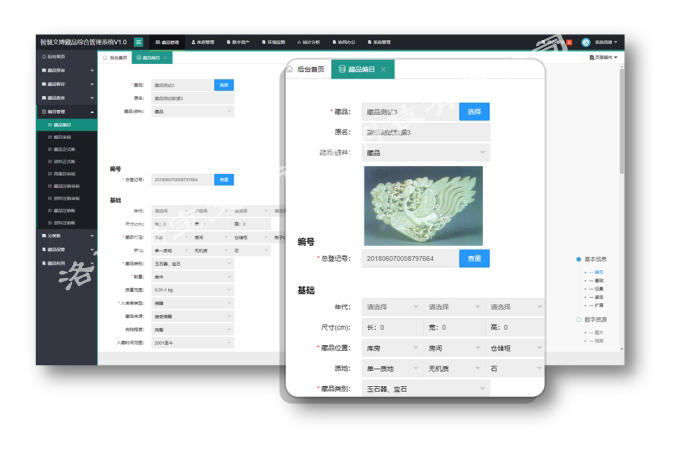This screenshot has height=458, width=688.
Task: Jump to 基本信息 in right anchor navigation
Action: [595, 259]
